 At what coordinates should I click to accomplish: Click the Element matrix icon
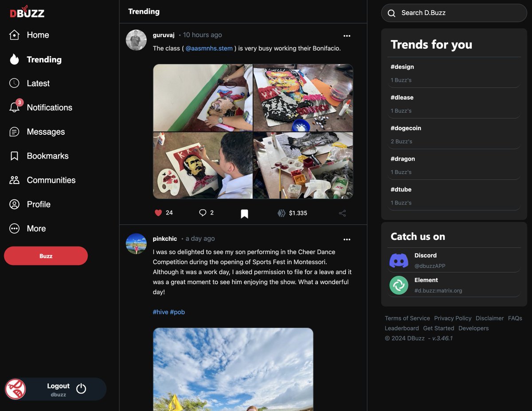(399, 286)
